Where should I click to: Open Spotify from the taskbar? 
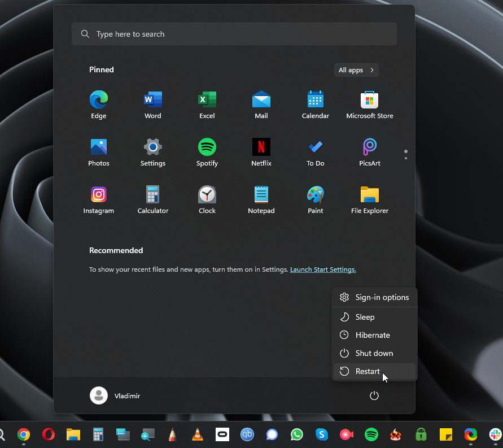point(371,435)
